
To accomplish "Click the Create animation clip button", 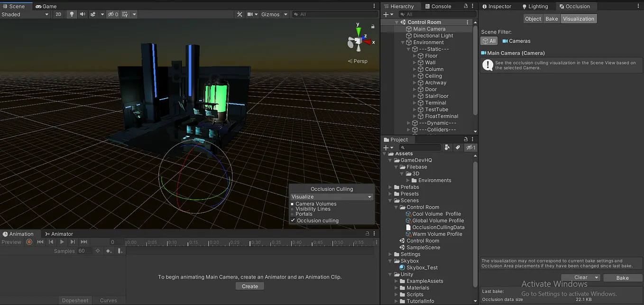I will tap(250, 286).
